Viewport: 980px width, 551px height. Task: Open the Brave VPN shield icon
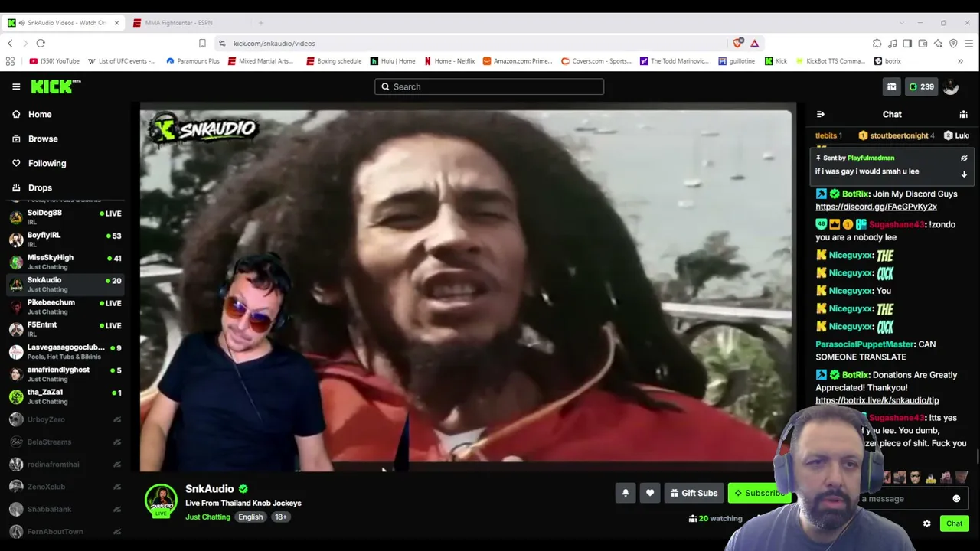click(953, 43)
